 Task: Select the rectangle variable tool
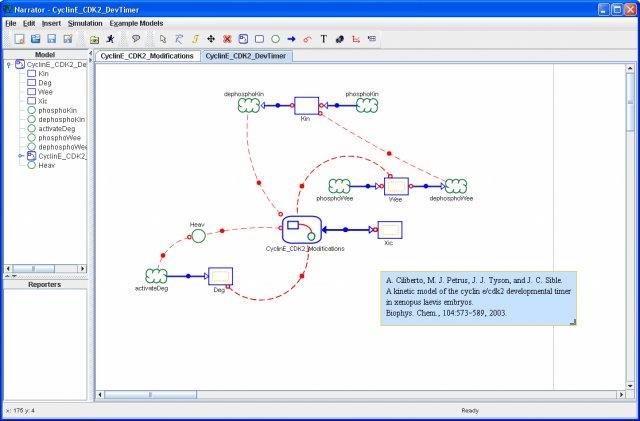(x=259, y=39)
